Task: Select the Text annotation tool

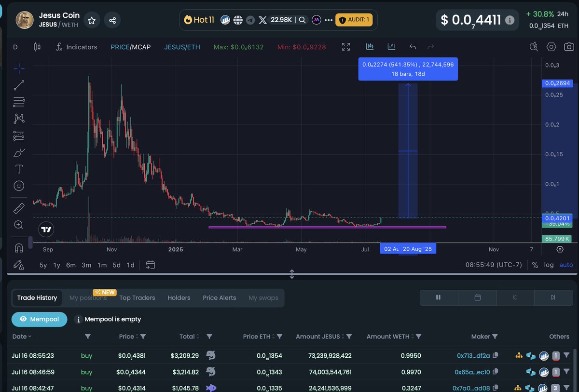Action: pyautogui.click(x=19, y=169)
